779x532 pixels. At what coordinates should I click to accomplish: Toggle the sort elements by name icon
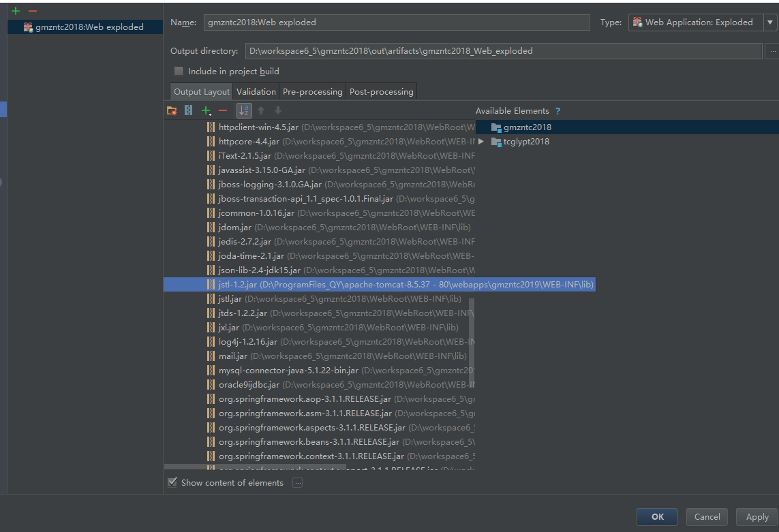(244, 110)
